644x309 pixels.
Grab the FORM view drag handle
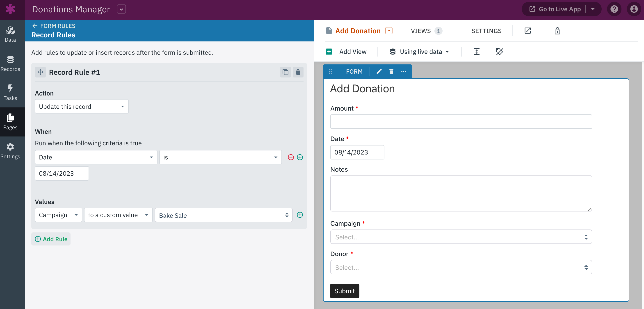[330, 71]
